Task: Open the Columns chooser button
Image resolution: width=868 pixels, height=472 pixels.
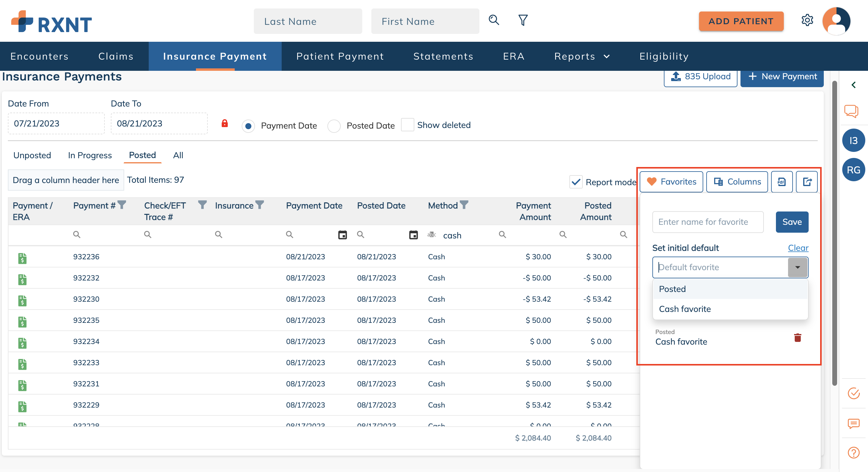Action: tap(737, 182)
